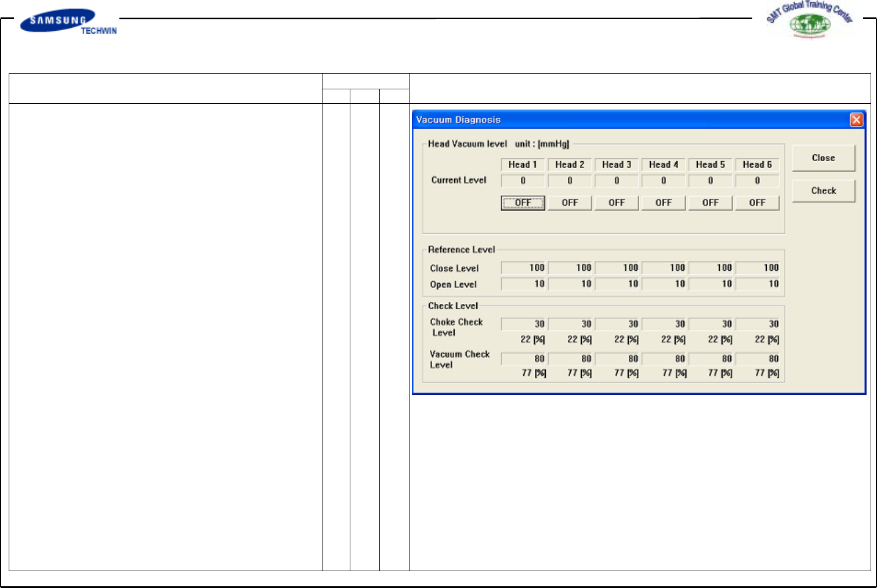Toggle the Head 1 OFF vacuum button
The height and width of the screenshot is (588, 877).
point(523,203)
